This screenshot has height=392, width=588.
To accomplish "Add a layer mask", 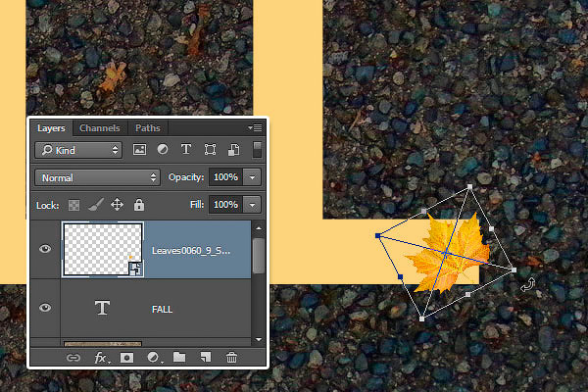I will tap(126, 358).
